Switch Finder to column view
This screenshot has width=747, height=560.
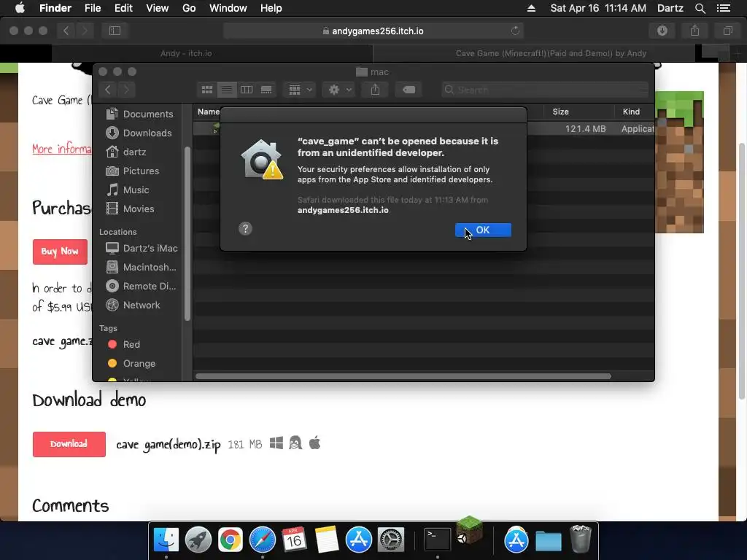pos(247,90)
